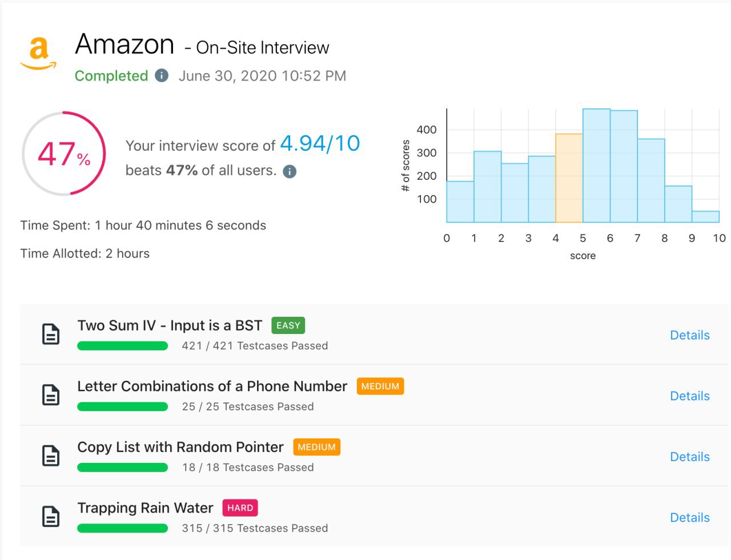The image size is (731, 560).
Task: Click '- On-Site Interview' subtitle
Action: [257, 47]
